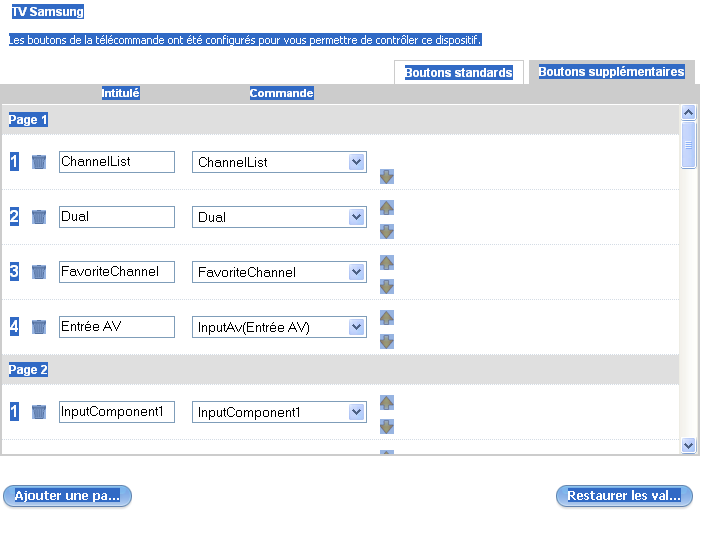Open the ChannelList command dropdown
The image size is (704, 550).
point(356,162)
